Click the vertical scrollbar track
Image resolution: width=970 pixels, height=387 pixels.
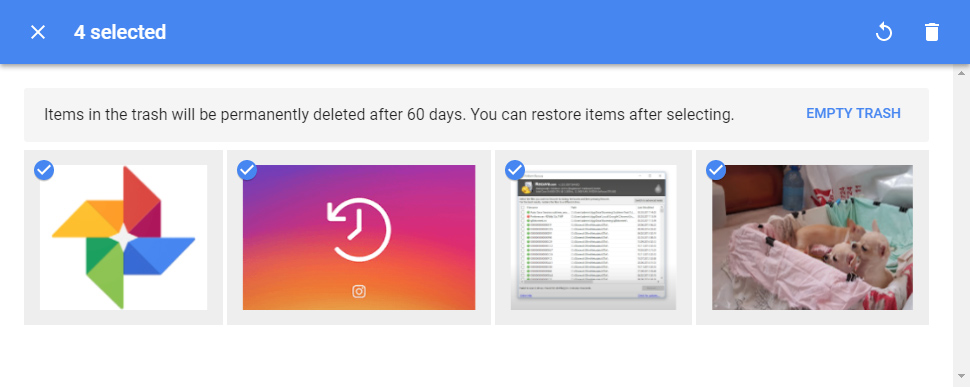(961, 224)
